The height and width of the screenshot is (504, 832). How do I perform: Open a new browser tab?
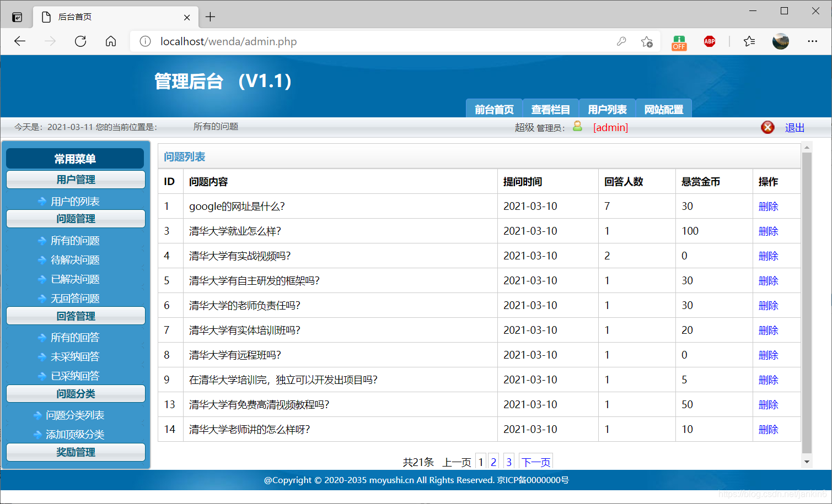click(210, 17)
